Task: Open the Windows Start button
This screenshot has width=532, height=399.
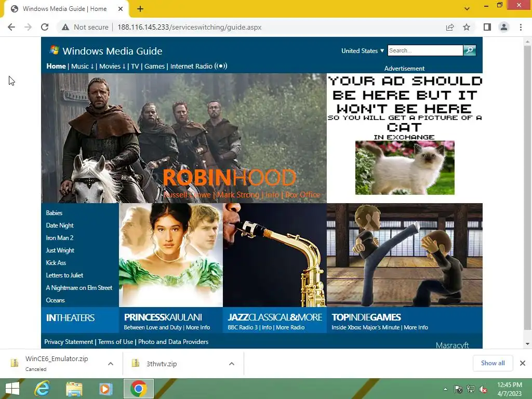Action: pyautogui.click(x=12, y=389)
